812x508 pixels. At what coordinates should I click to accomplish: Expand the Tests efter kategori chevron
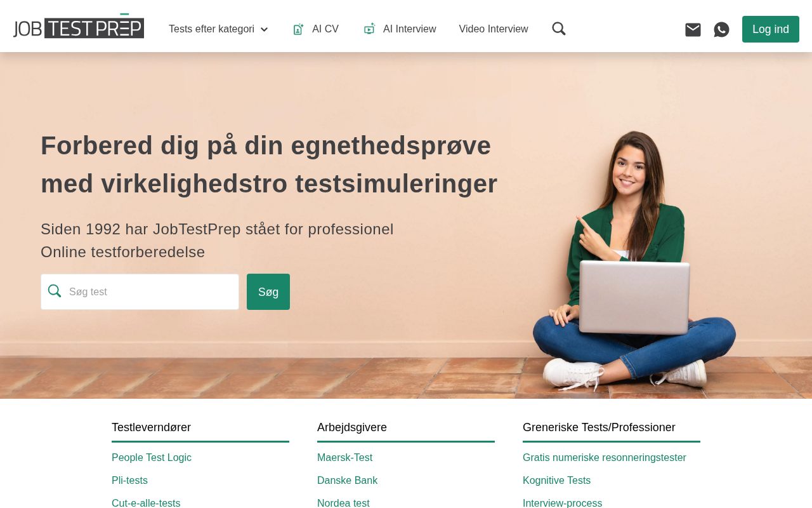265,30
